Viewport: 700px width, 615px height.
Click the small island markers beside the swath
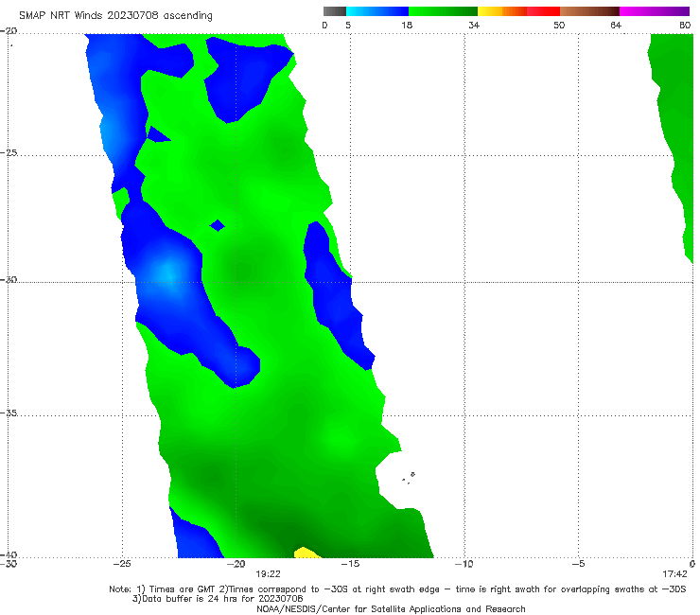tap(408, 478)
